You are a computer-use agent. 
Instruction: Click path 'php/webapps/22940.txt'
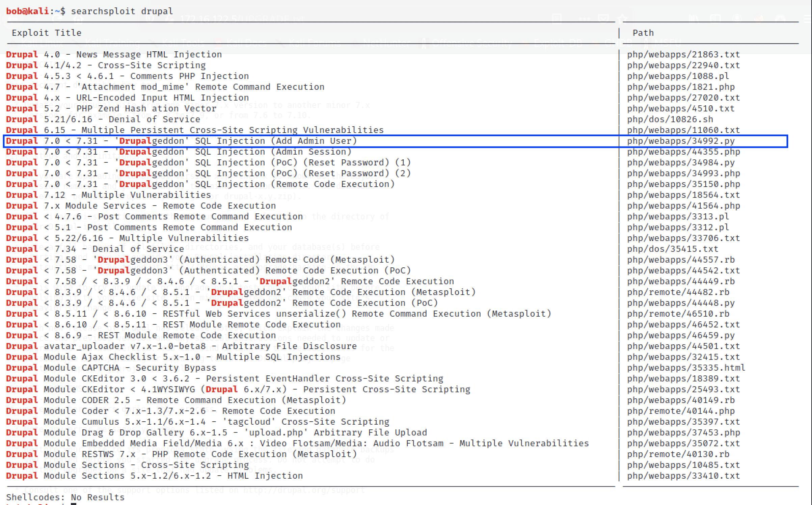683,65
